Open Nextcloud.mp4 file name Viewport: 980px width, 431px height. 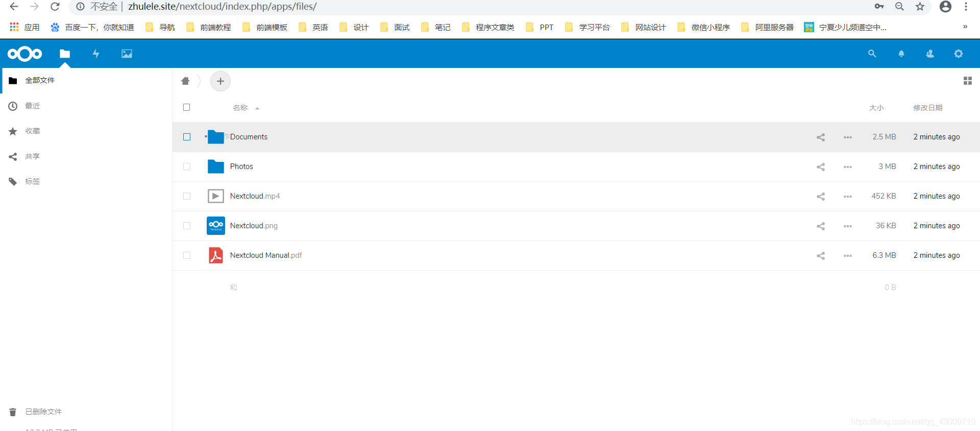[x=255, y=196]
